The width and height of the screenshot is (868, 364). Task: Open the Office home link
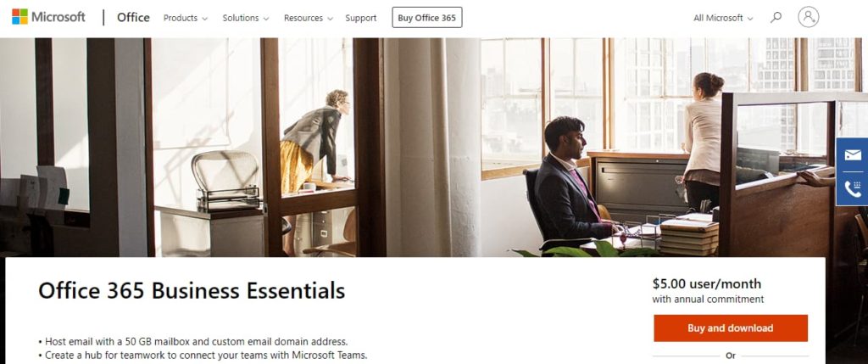point(133,17)
